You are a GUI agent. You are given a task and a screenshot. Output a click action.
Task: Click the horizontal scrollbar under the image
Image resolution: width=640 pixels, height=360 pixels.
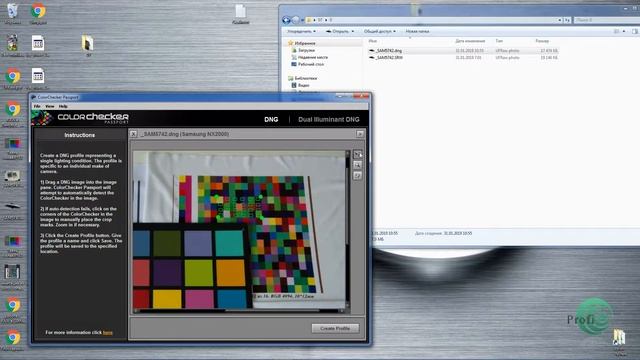[239, 311]
